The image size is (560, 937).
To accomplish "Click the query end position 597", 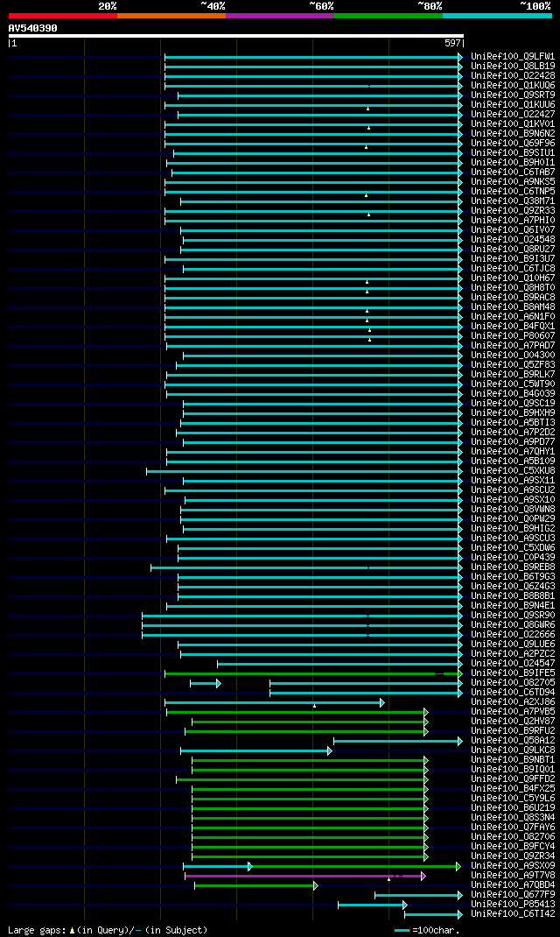I will click(x=452, y=44).
